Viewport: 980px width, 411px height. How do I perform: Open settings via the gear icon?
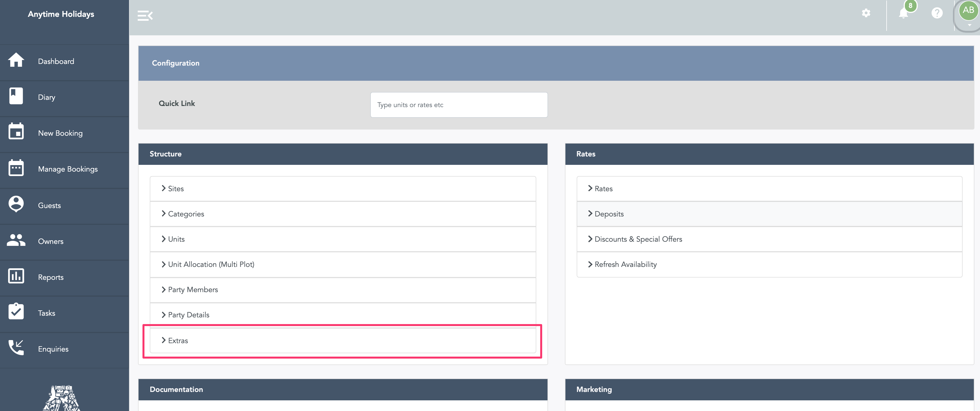(x=866, y=13)
